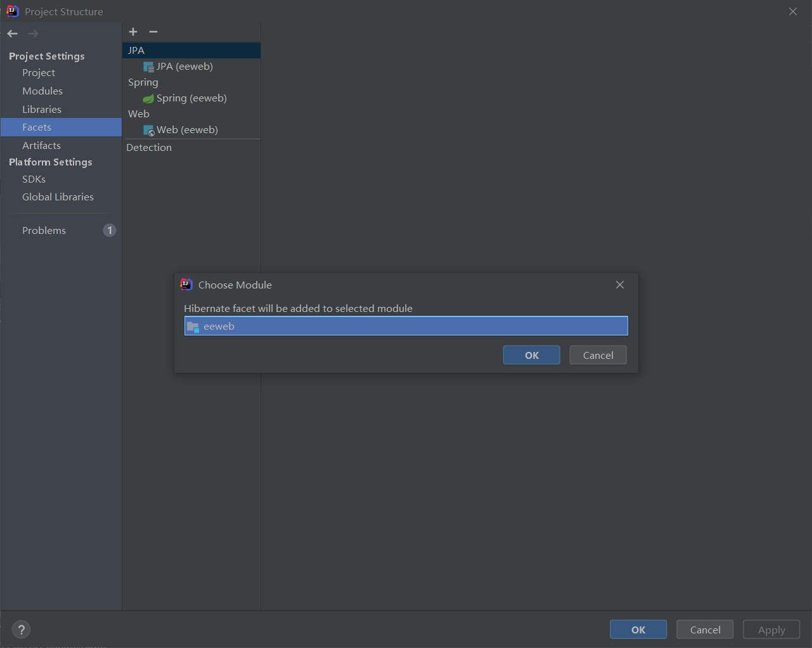Click Cancel in Choose Module dialog
Screen dimensions: 812x648
598,355
